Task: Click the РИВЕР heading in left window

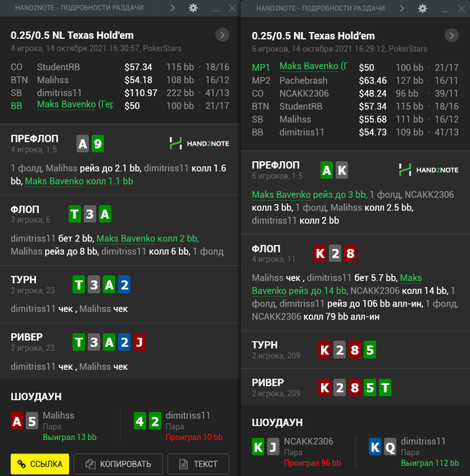Action: click(x=27, y=337)
